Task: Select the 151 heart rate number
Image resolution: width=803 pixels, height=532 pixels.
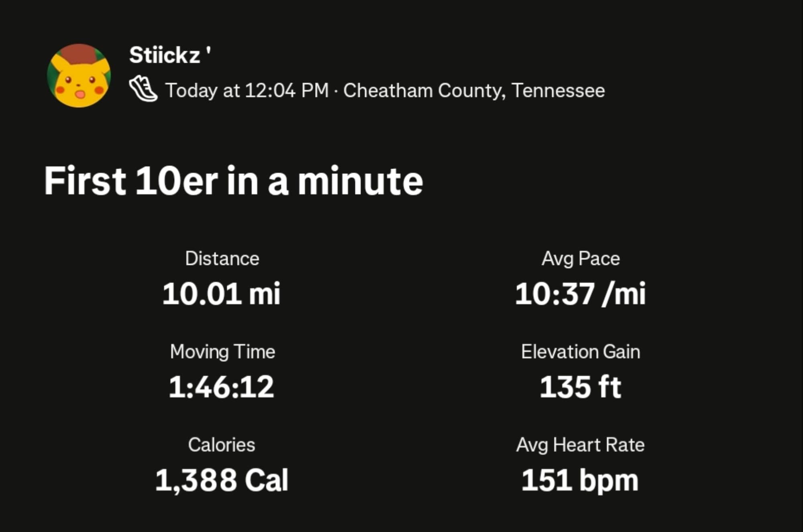Action: tap(546, 480)
